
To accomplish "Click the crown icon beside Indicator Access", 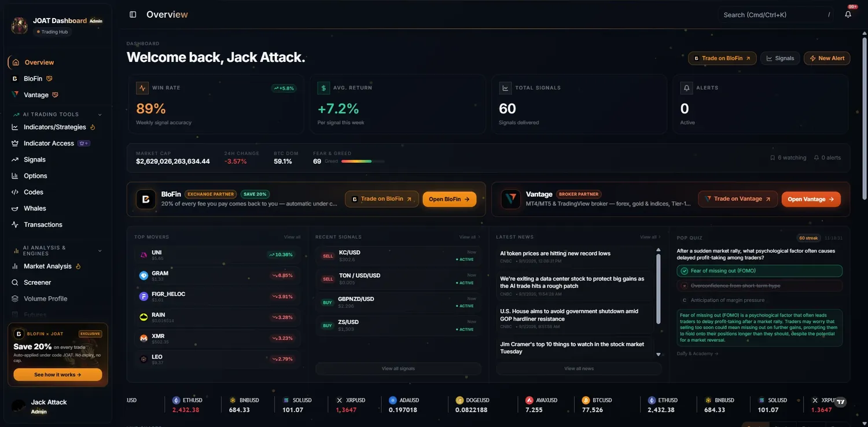I will (15, 143).
